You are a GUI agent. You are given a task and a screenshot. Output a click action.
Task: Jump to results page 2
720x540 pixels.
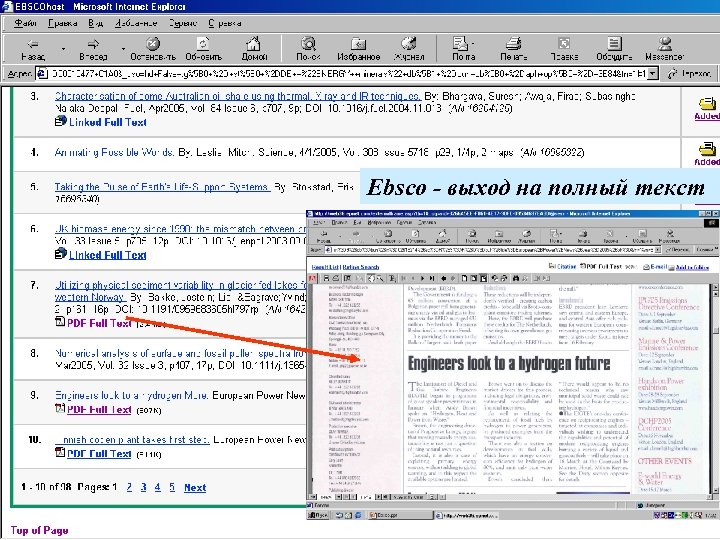pyautogui.click(x=129, y=487)
